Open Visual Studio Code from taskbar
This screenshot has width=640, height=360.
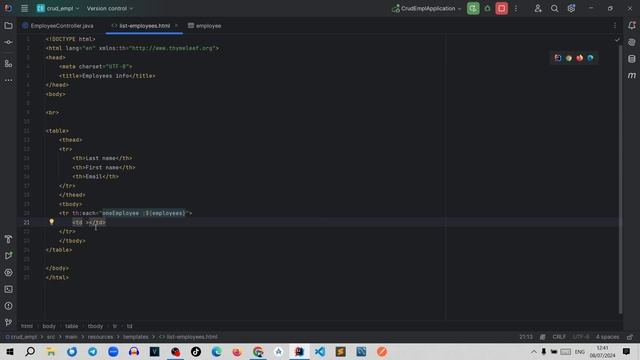tap(320, 351)
